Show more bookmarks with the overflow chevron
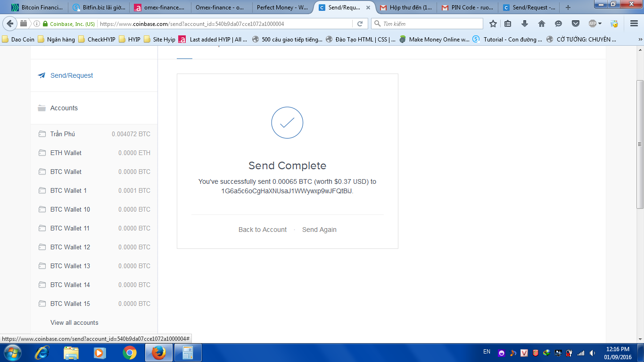The height and width of the screenshot is (362, 644). click(x=640, y=40)
